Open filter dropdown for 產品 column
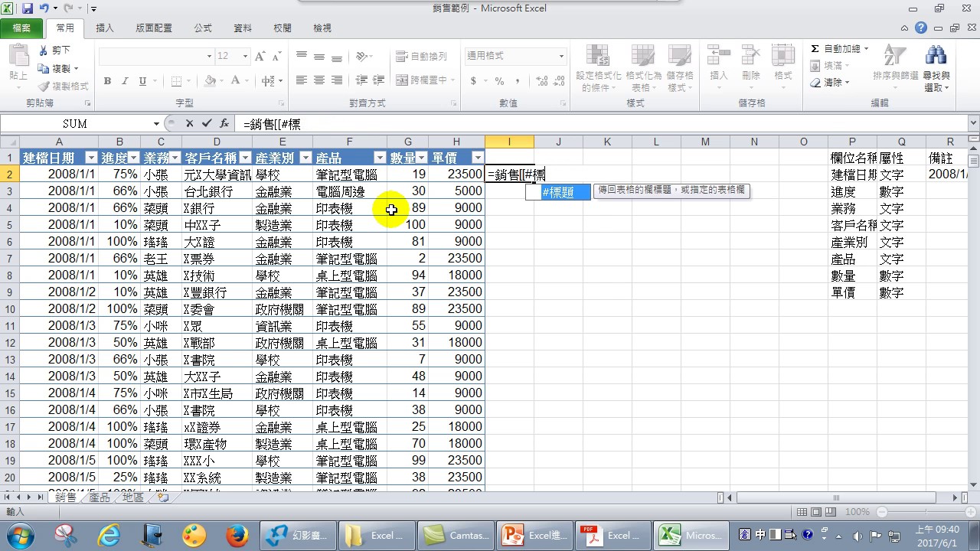This screenshot has height=551, width=980. (x=380, y=158)
